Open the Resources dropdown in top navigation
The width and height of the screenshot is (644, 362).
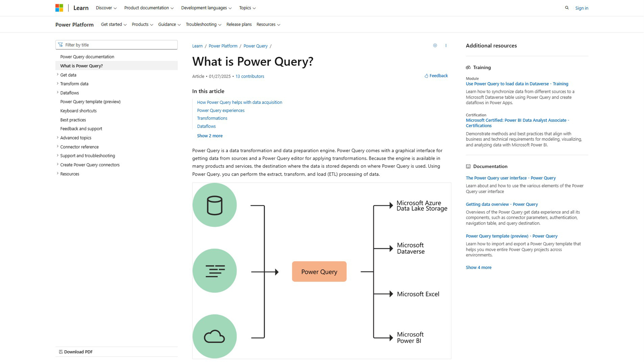[x=268, y=24]
